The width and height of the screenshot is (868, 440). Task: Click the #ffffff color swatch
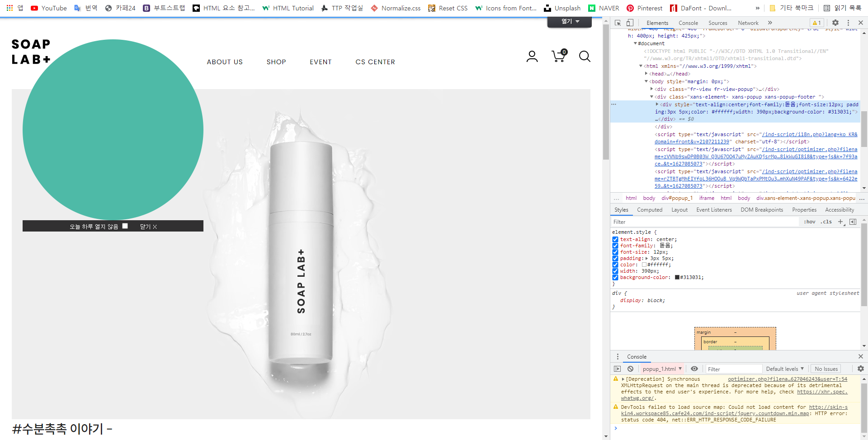pyautogui.click(x=644, y=265)
